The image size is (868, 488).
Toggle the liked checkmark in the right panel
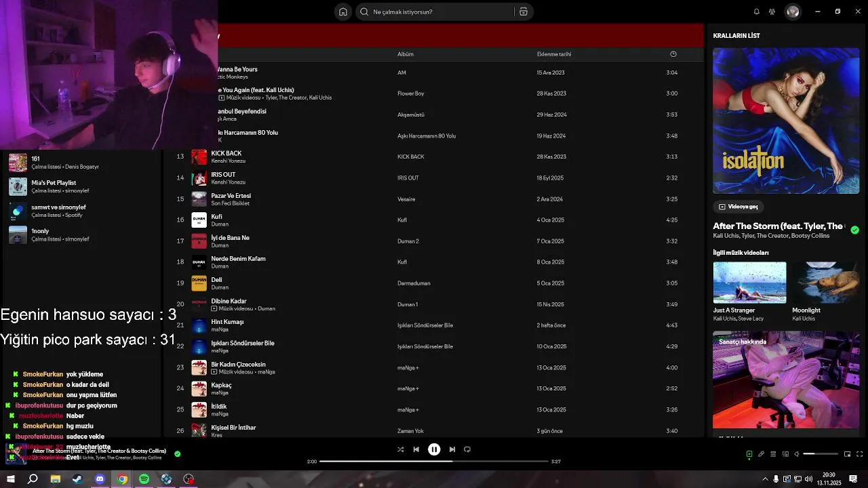click(854, 230)
